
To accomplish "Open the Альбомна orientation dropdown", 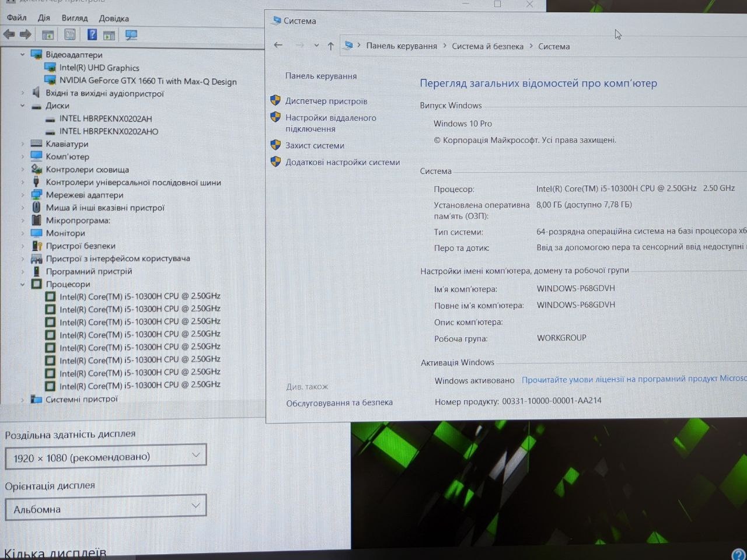I will 106,508.
